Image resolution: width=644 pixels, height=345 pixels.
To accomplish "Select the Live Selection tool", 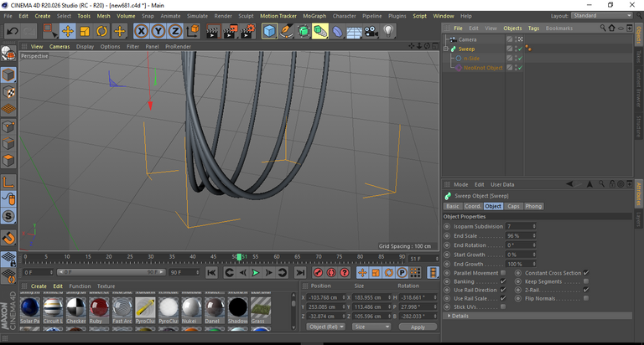I will [50, 31].
